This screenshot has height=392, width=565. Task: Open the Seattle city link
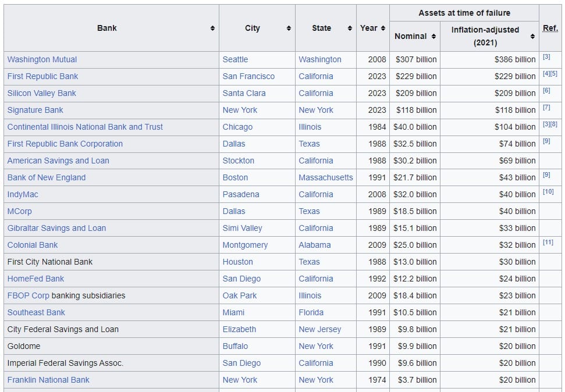(x=235, y=59)
